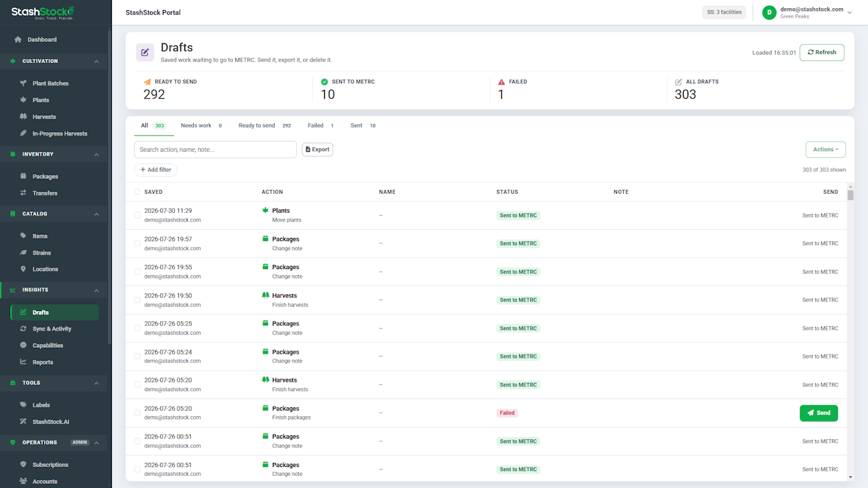The image size is (868, 488).
Task: Click the Refresh button
Action: [x=822, y=52]
